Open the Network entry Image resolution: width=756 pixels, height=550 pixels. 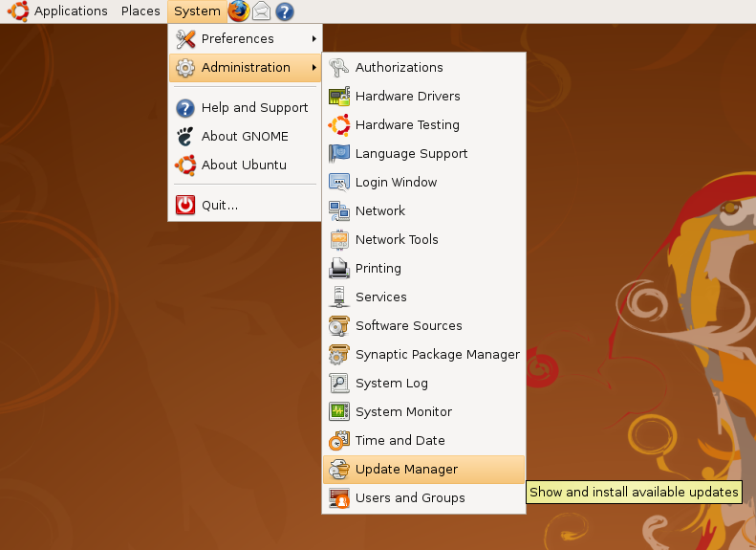(x=423, y=210)
